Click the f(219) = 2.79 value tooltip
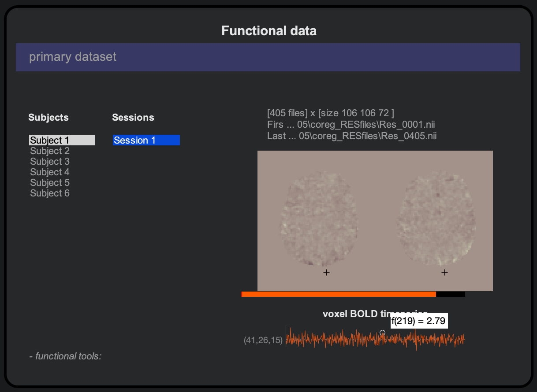Screen dimensions: 537x392 pos(419,321)
